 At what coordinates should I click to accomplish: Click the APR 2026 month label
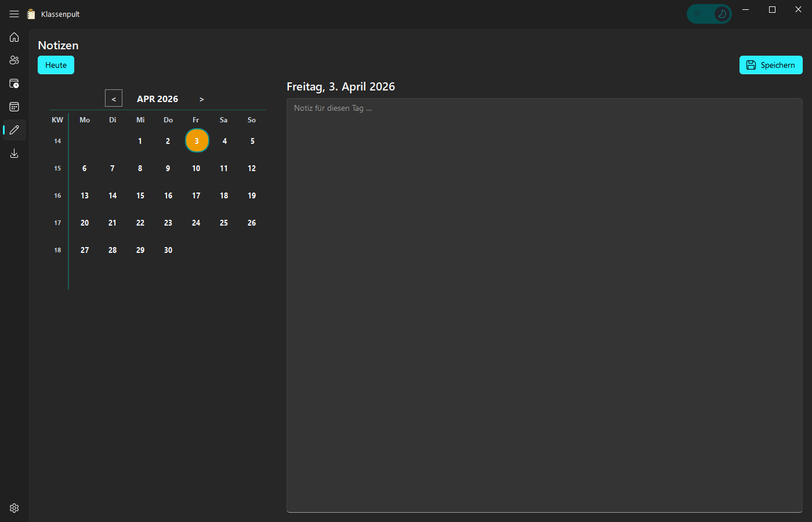click(157, 99)
